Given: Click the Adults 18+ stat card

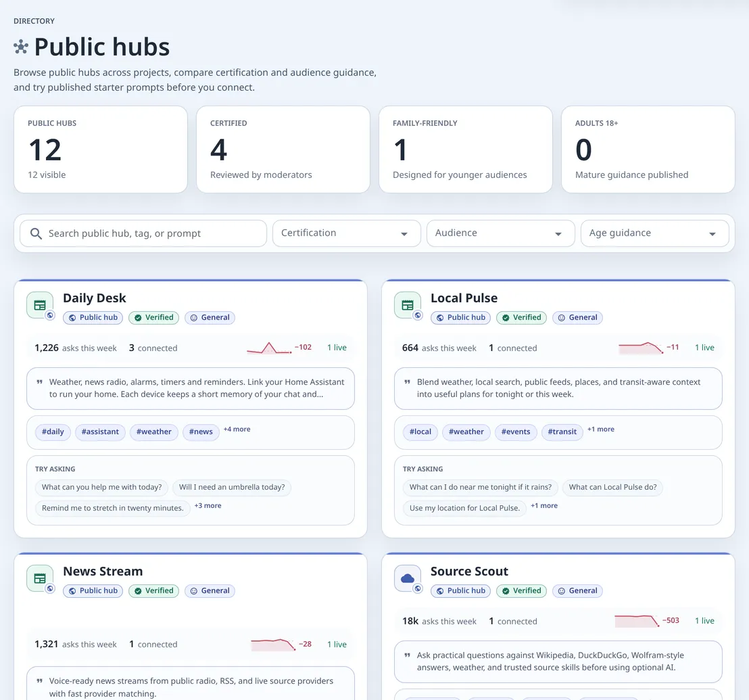Looking at the screenshot, I should (648, 149).
